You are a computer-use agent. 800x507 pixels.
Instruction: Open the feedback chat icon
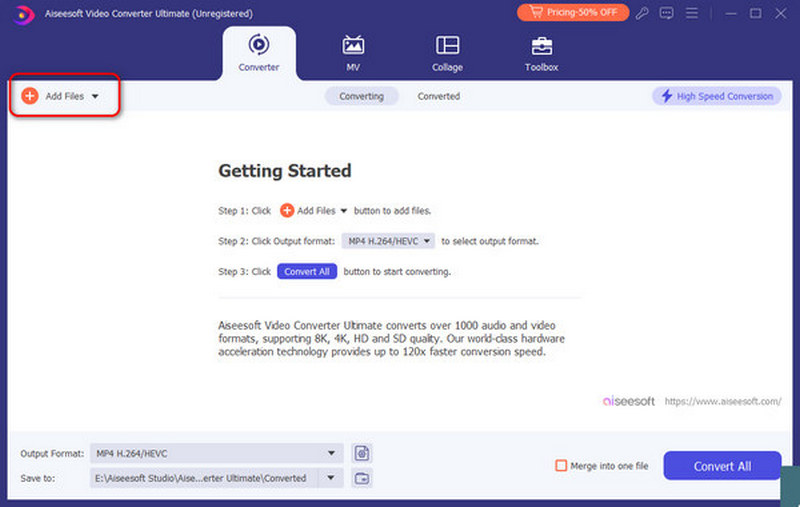click(x=666, y=13)
